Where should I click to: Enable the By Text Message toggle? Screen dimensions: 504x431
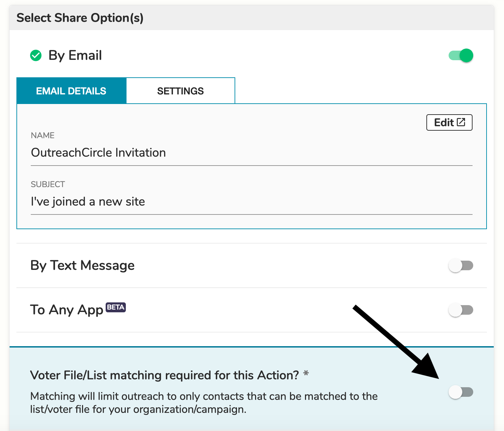(x=461, y=265)
